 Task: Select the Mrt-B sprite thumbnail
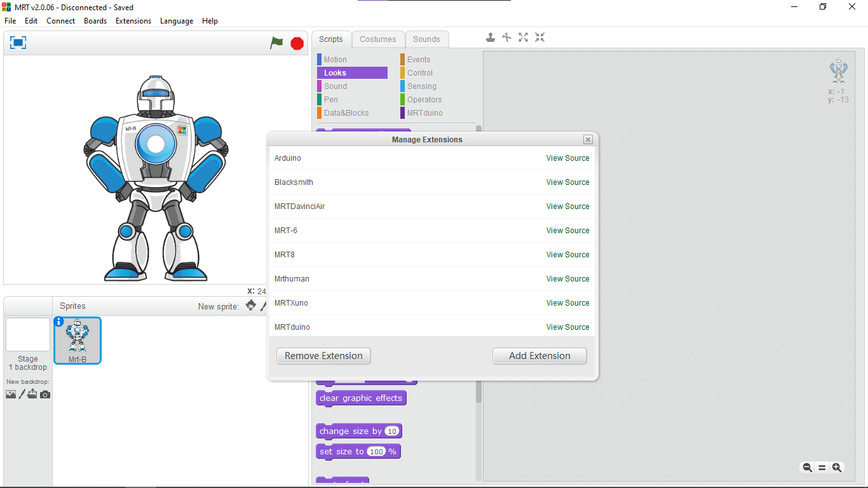tap(78, 340)
